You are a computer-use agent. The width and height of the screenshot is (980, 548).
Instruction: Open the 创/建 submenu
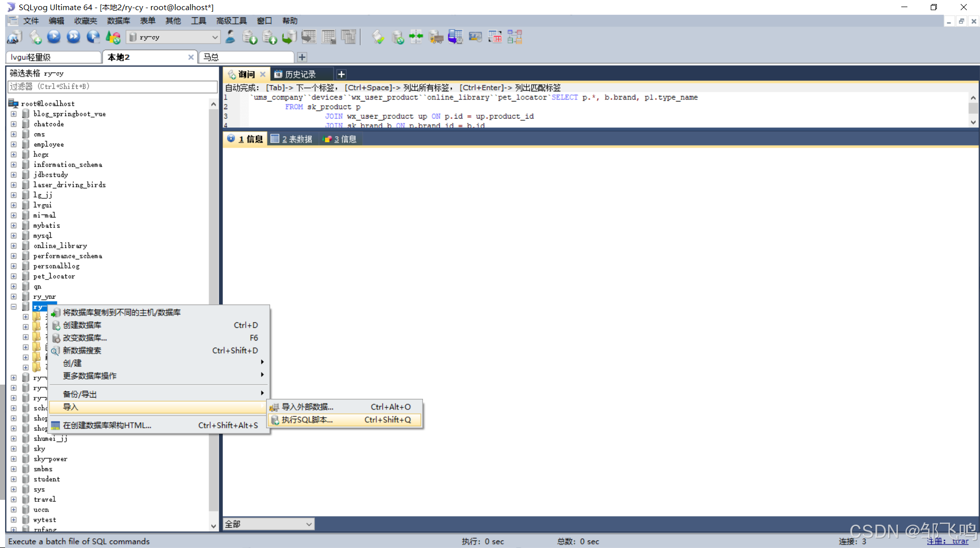click(x=158, y=363)
